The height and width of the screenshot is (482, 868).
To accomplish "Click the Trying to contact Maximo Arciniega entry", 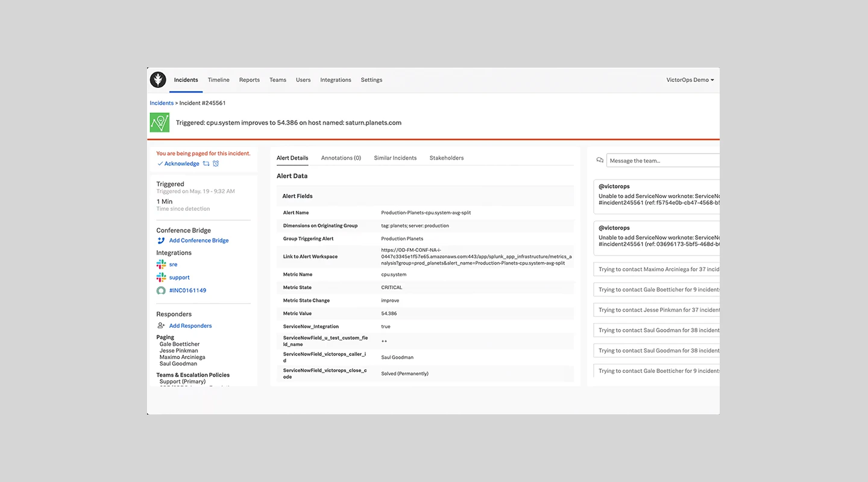I will (656, 269).
